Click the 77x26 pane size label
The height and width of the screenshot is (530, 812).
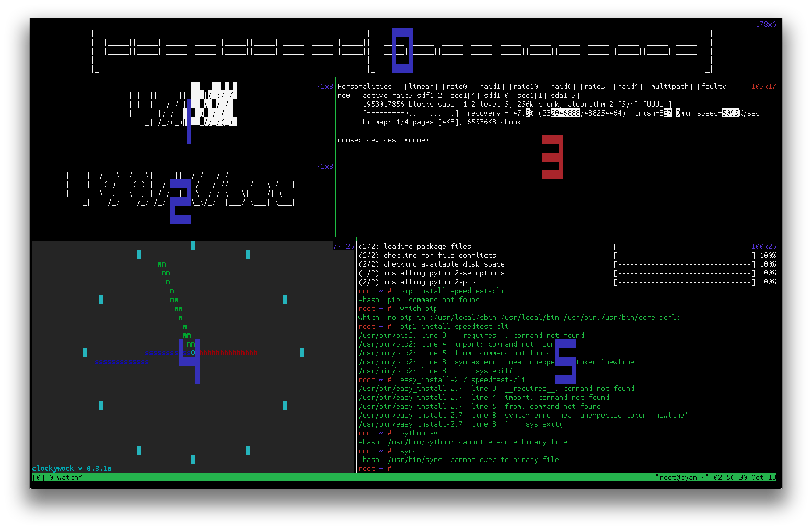(343, 246)
